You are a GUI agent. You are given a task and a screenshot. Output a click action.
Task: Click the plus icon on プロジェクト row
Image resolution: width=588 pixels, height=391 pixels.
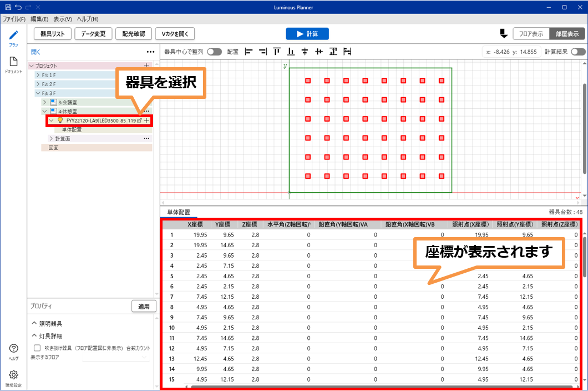click(146, 66)
